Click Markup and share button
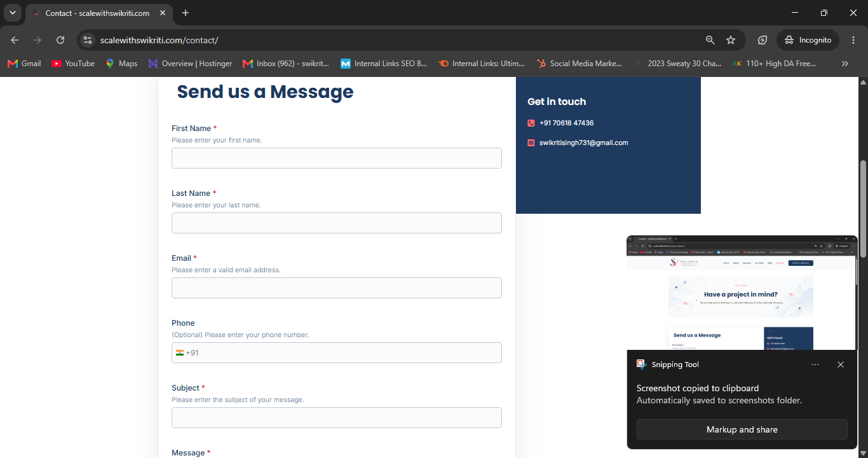Screen dimensions: 868x458 coord(742,429)
